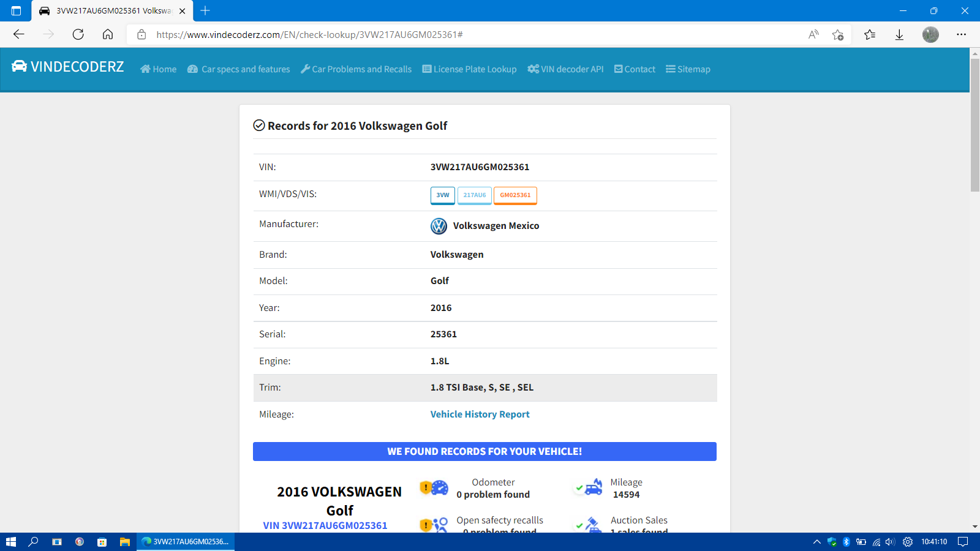The height and width of the screenshot is (551, 980).
Task: Click the Trim value 1.8 TSI Base
Action: tap(481, 388)
